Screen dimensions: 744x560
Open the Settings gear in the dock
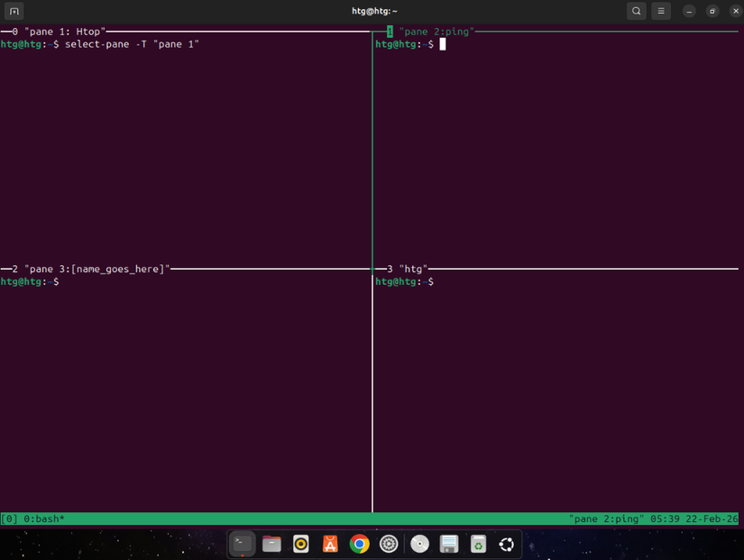click(x=389, y=544)
